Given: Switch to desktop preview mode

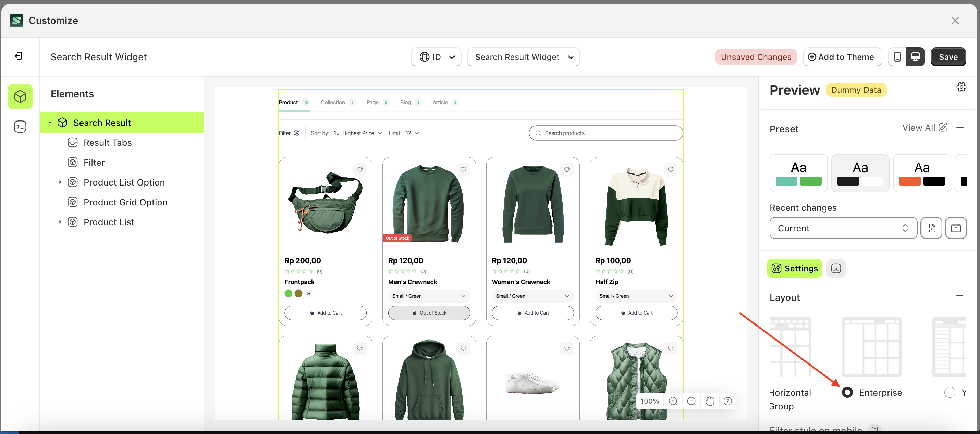Looking at the screenshot, I should tap(915, 57).
